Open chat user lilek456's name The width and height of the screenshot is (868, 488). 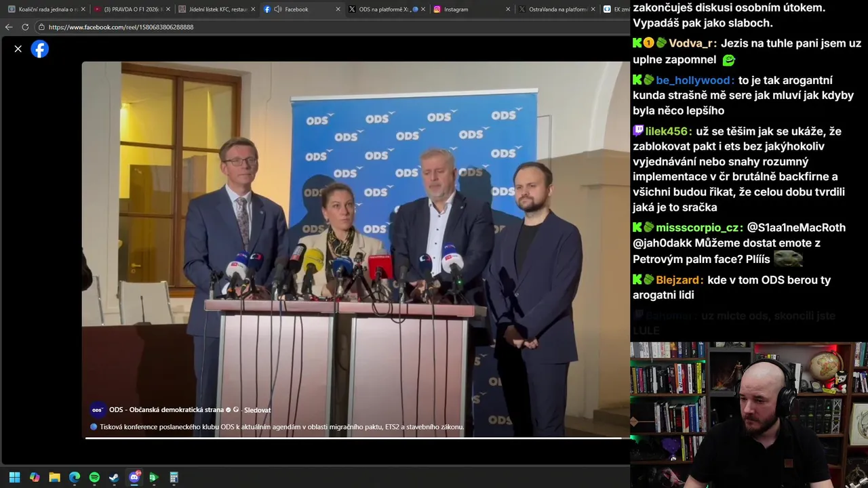(668, 131)
